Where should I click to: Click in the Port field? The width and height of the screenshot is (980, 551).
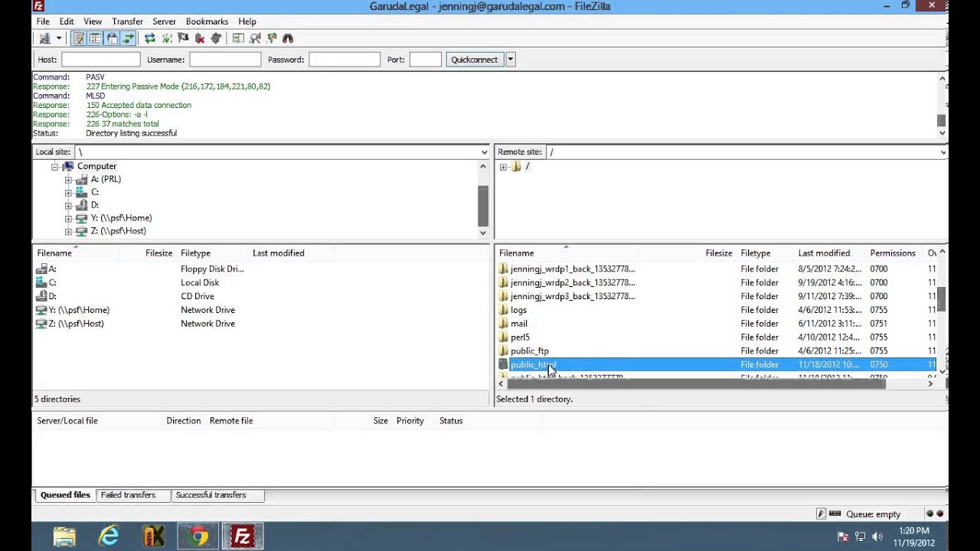pos(426,60)
